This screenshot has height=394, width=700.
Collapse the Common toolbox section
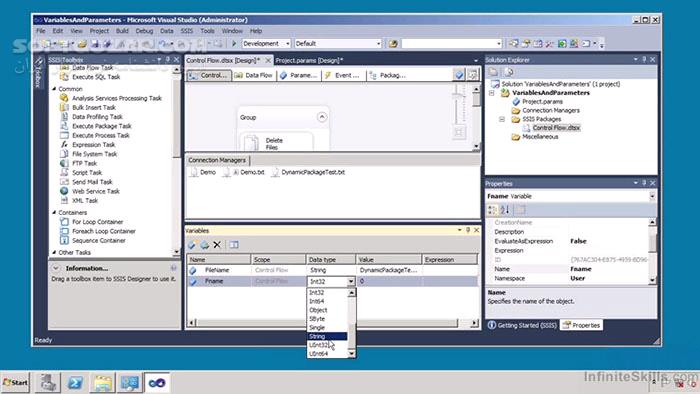click(54, 89)
